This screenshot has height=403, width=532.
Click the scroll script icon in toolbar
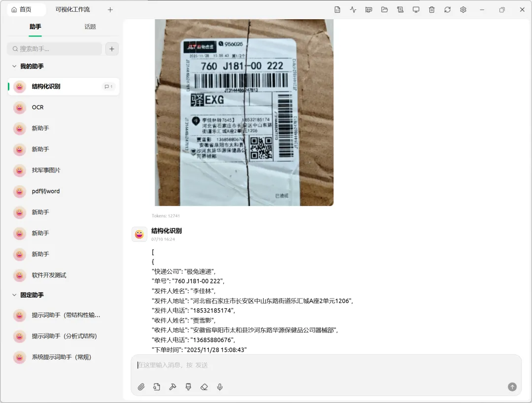[400, 10]
